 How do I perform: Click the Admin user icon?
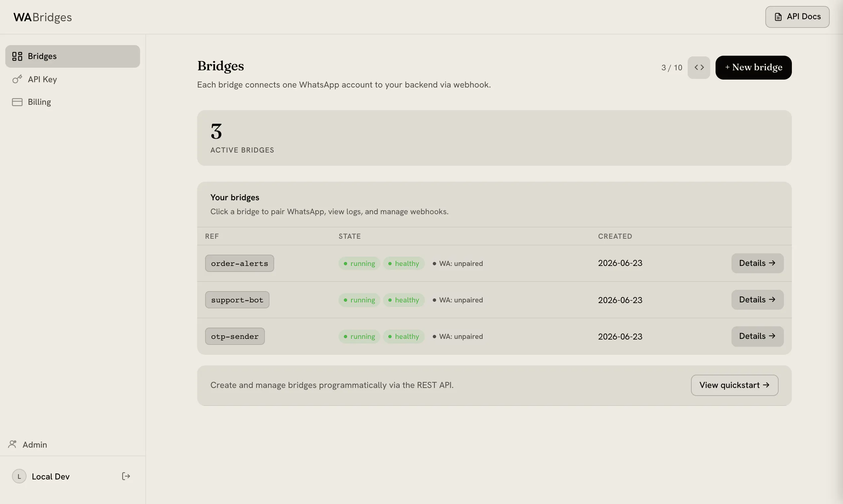(12, 444)
